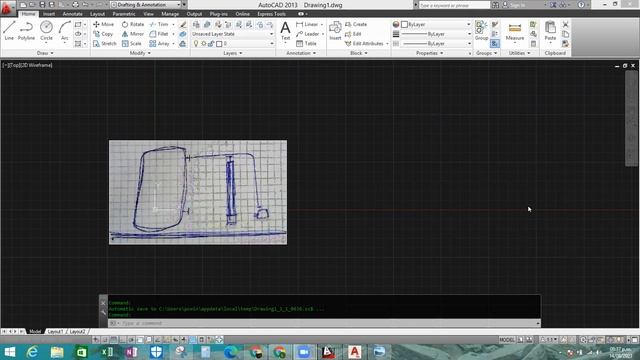Click the Plot printer icon in quick access
The height and width of the screenshot is (360, 640).
(x=76, y=5)
